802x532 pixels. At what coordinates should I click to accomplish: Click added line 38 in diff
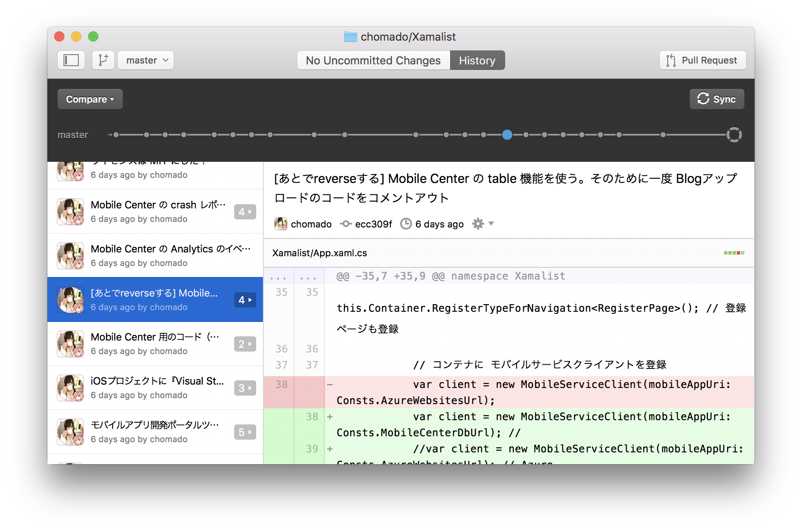[x=509, y=424]
